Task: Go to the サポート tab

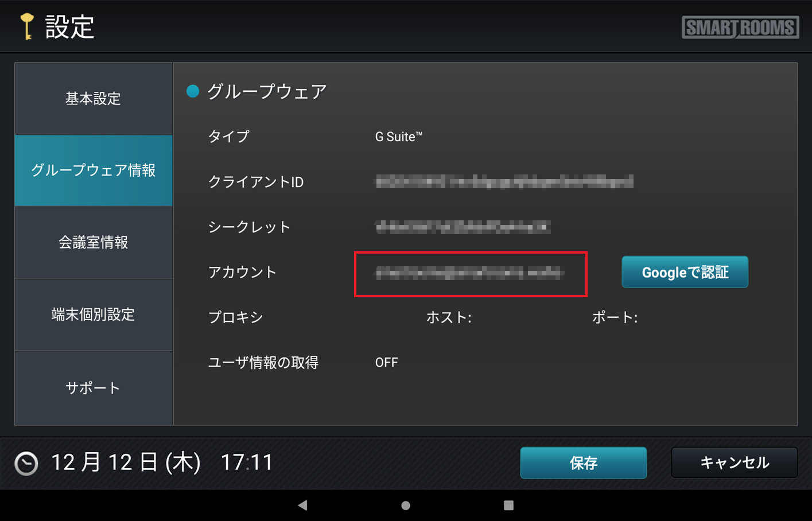Action: click(93, 388)
